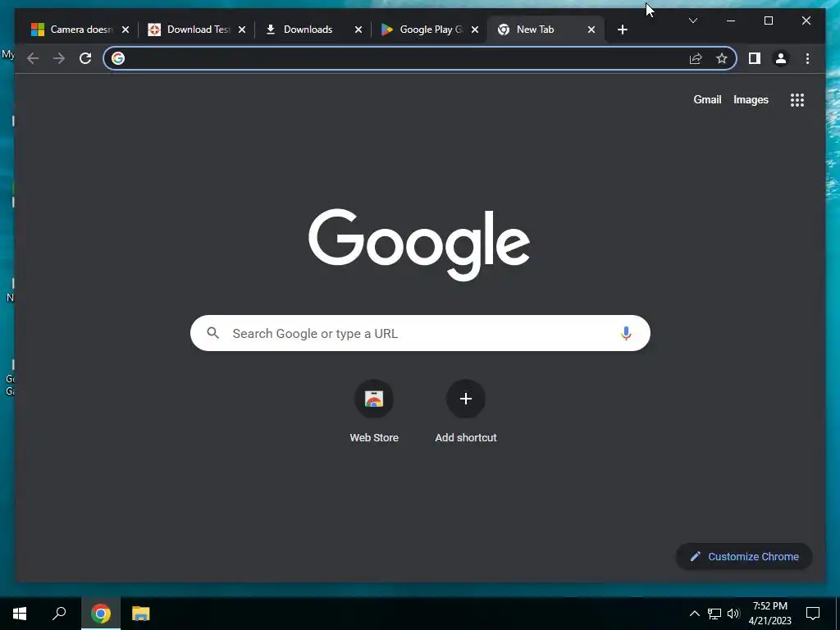
Task: Reload the current page
Action: pyautogui.click(x=85, y=58)
